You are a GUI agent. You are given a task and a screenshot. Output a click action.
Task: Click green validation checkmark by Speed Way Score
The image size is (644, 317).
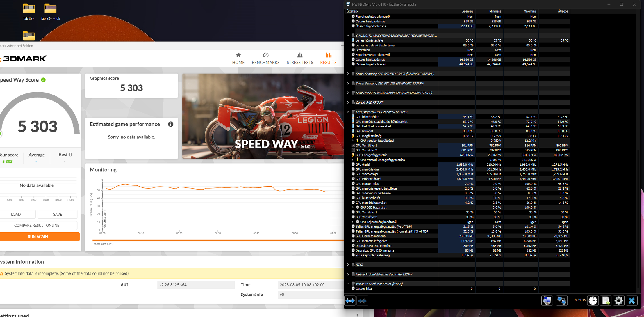[43, 80]
